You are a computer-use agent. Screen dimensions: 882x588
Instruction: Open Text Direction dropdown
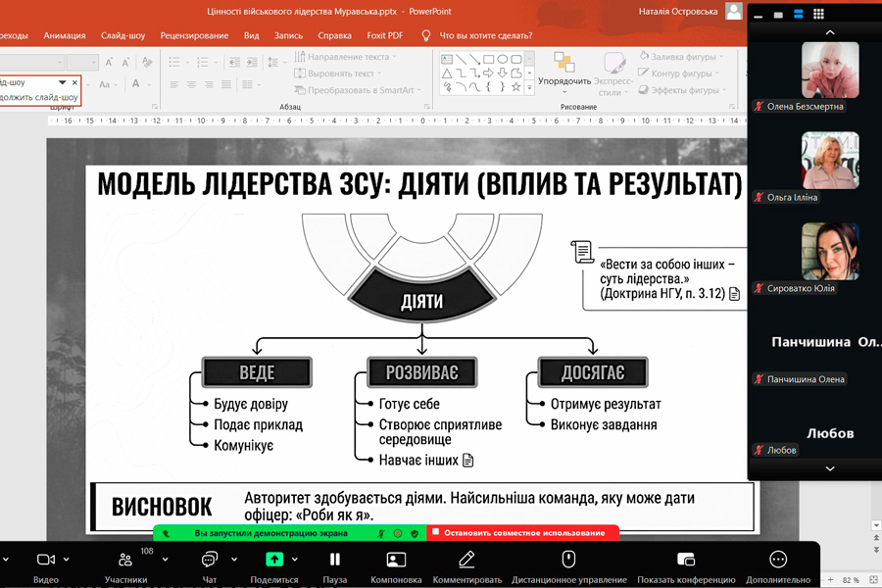coord(345,57)
